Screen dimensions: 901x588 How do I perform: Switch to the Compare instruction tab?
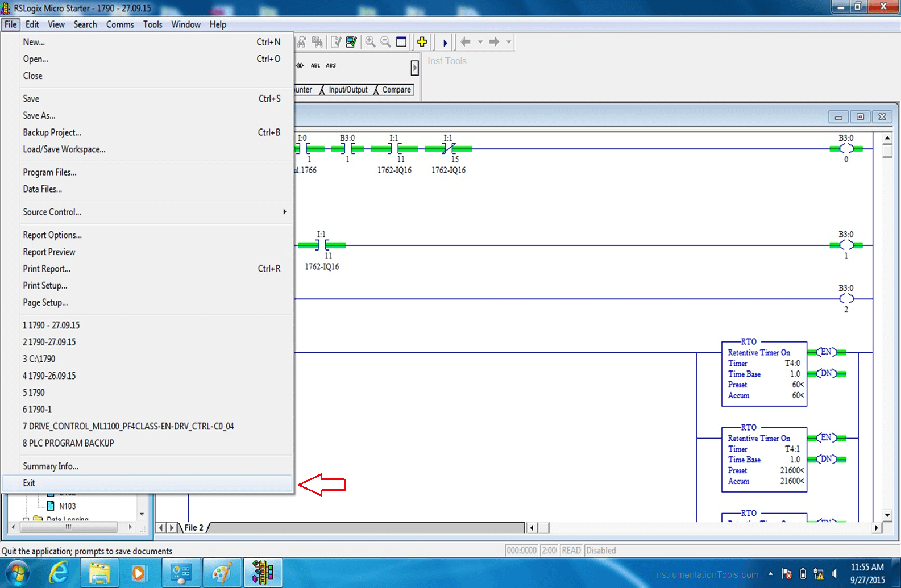pos(396,90)
